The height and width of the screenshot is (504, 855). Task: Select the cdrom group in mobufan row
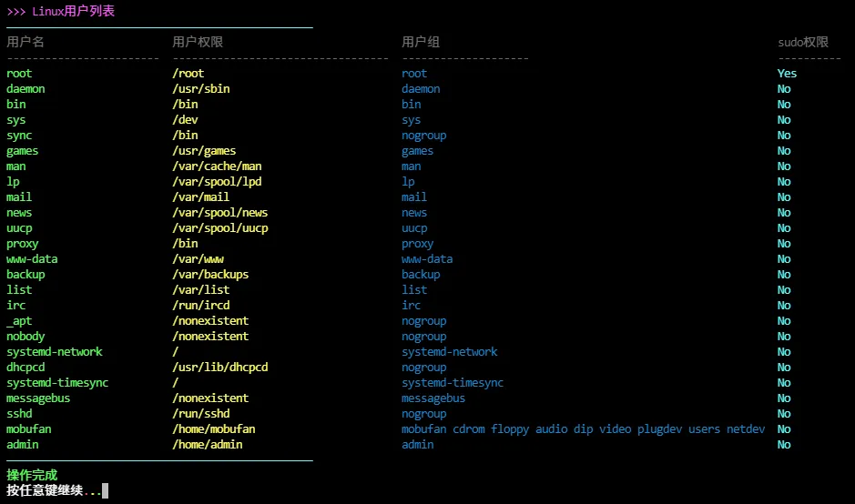coord(468,429)
